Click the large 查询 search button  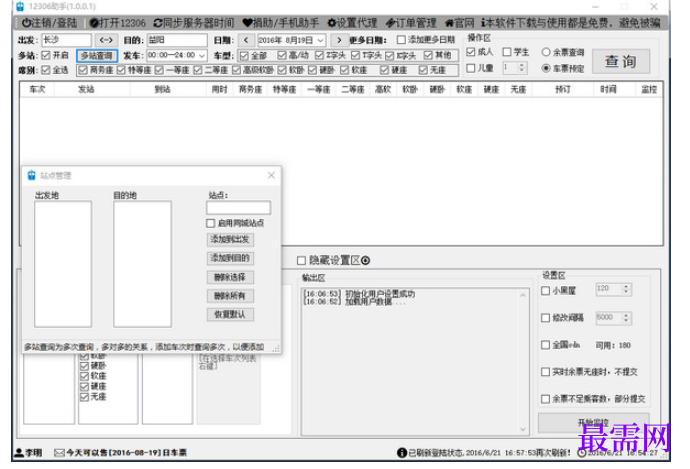620,62
